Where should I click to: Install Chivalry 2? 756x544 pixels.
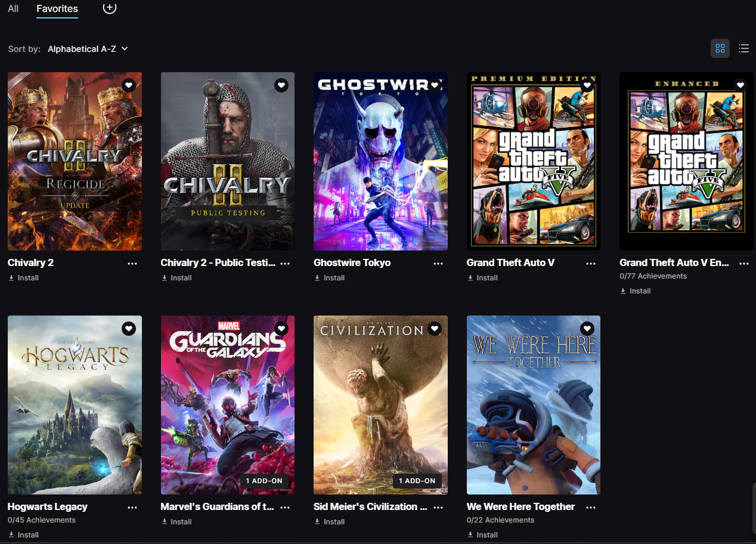tap(24, 278)
